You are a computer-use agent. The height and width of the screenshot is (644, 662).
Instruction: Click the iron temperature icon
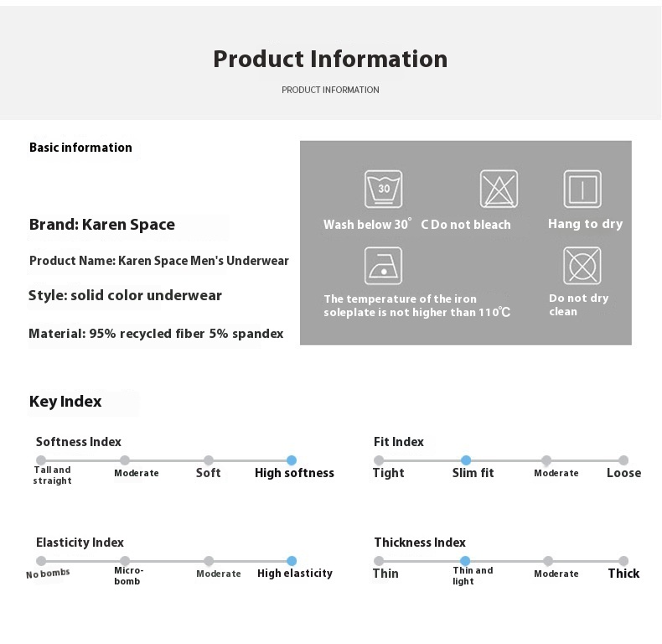383,266
